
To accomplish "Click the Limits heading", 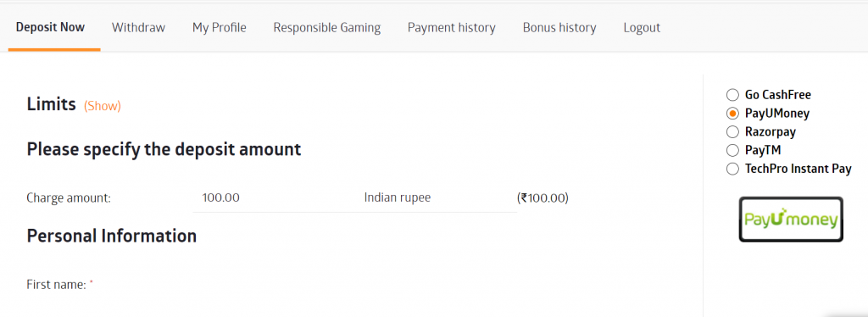I will point(51,104).
